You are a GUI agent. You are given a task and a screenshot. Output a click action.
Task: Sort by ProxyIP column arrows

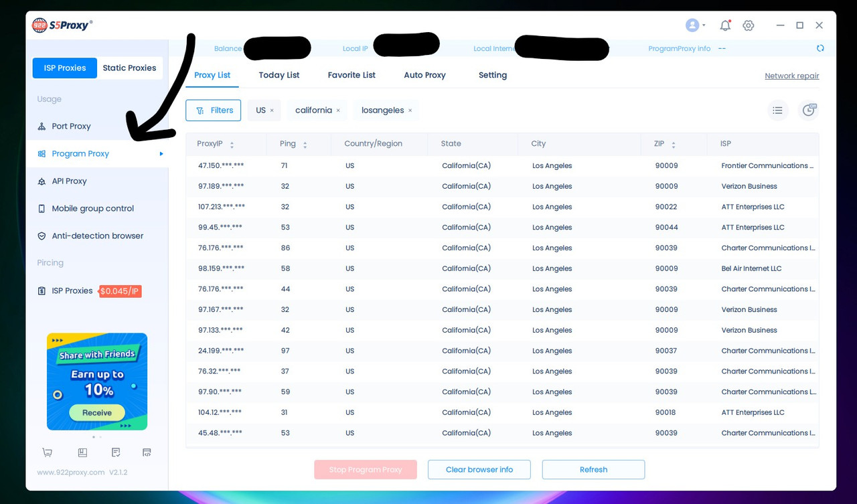pos(232,145)
